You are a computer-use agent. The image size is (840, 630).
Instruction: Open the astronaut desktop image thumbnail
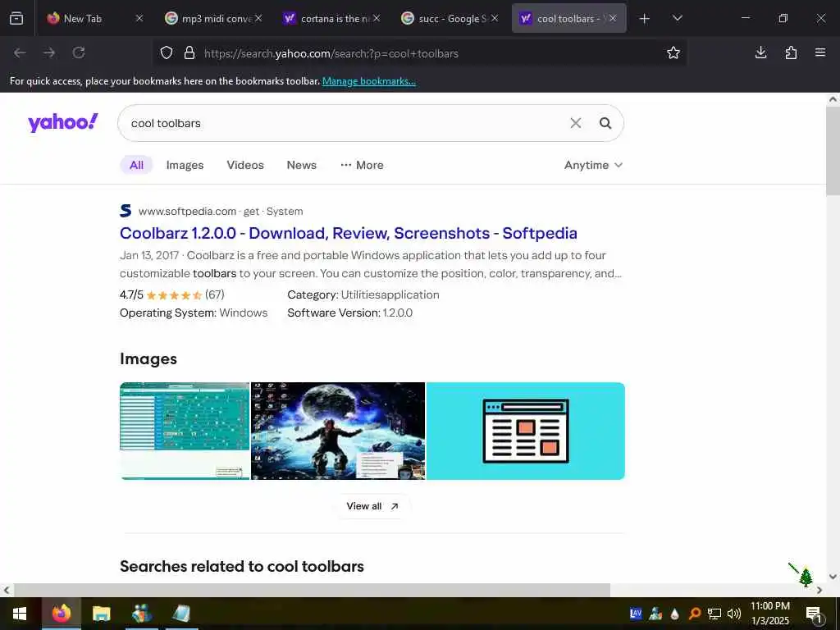[x=338, y=431]
